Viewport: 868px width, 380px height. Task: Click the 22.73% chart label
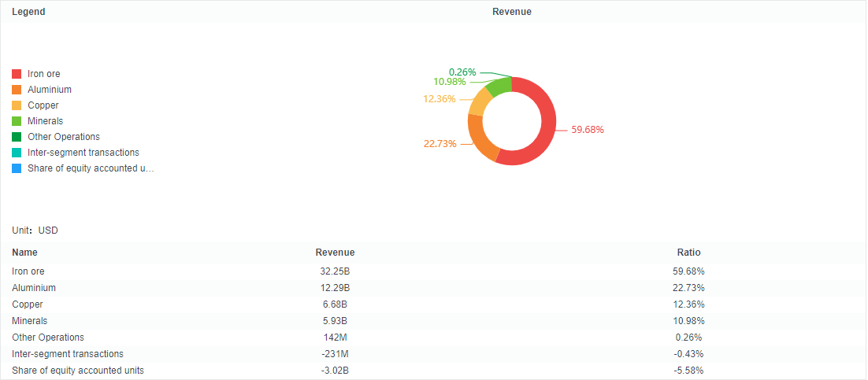440,144
